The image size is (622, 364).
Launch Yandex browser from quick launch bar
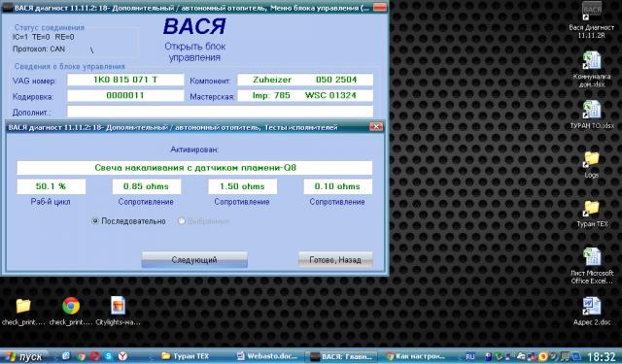tap(122, 356)
